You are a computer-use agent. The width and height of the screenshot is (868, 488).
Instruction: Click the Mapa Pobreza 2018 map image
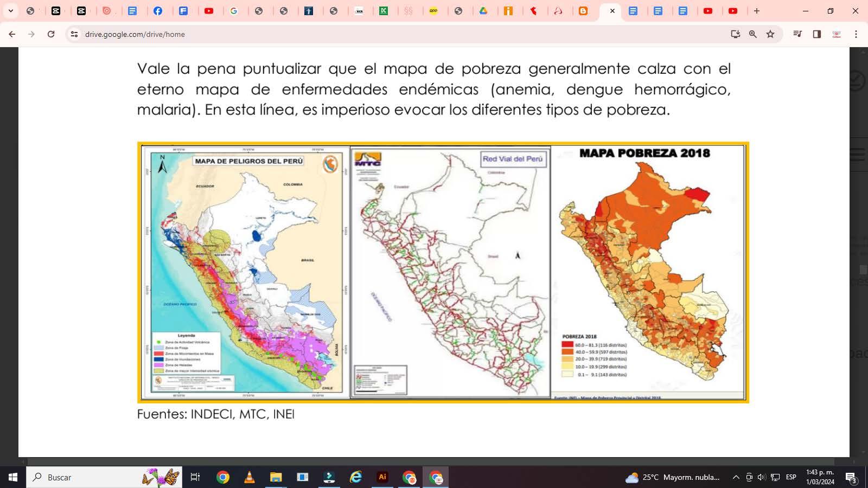pyautogui.click(x=648, y=272)
